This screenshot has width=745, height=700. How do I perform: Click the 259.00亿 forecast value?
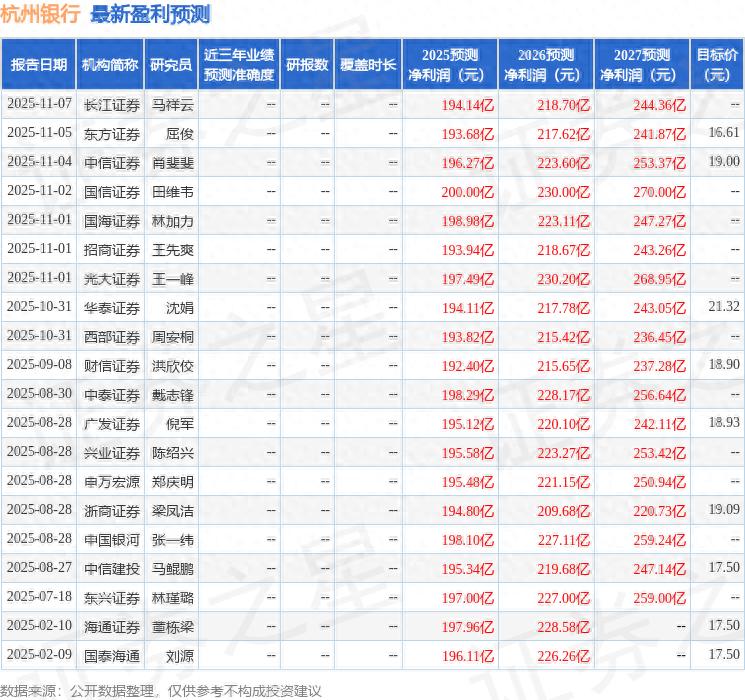(x=659, y=597)
